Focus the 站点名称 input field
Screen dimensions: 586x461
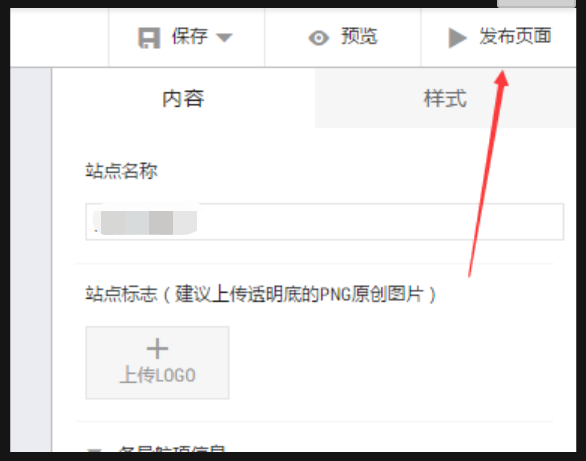[x=324, y=222]
